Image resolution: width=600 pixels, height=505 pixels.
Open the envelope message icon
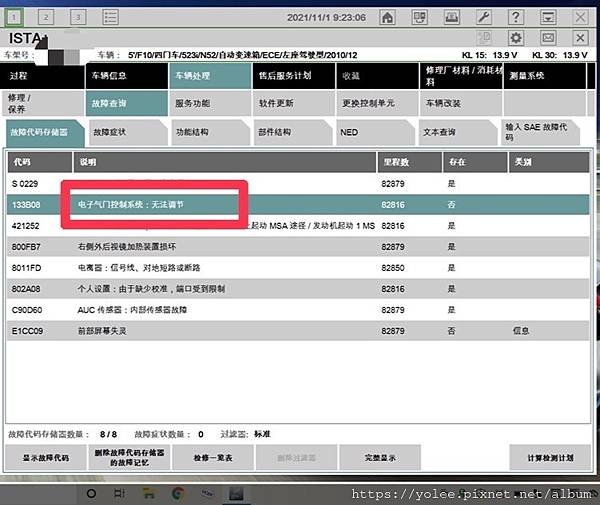click(x=548, y=38)
